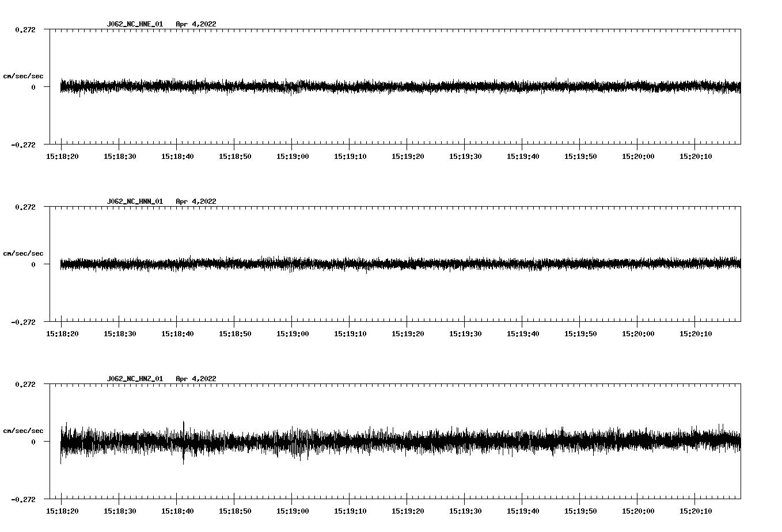Click the zero axis label of HNZ plot
The height and width of the screenshot is (532, 782).
pyautogui.click(x=33, y=442)
